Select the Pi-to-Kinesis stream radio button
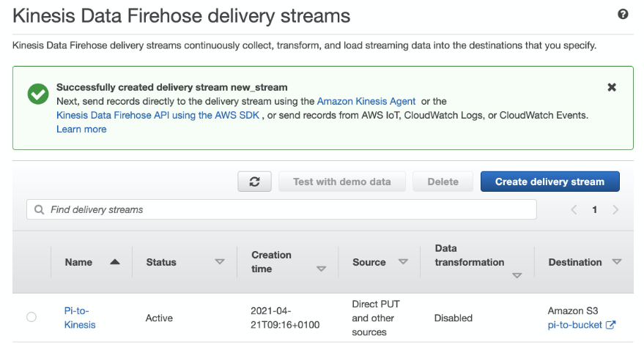Screen dimensions: 644x344 [31, 318]
